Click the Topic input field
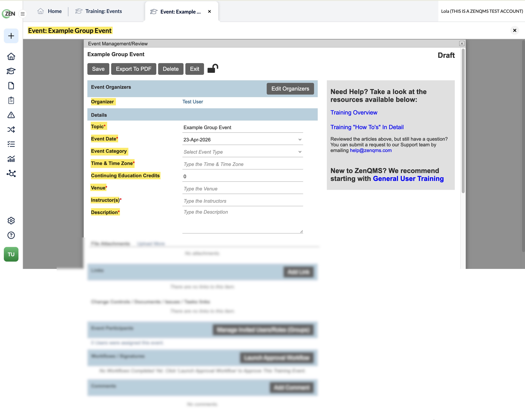Viewport: 525px width, 420px height. [x=243, y=127]
